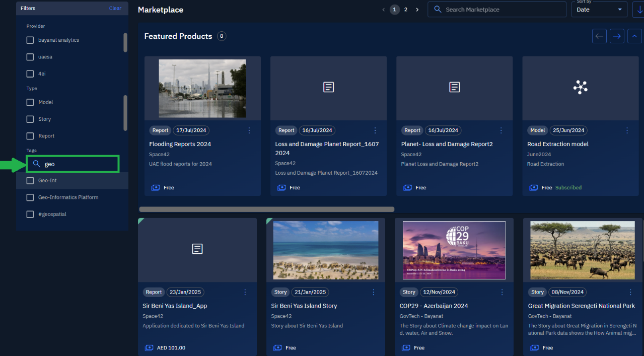This screenshot has width=644, height=356.
Task: Click next page chevron in pagination
Action: (x=417, y=10)
